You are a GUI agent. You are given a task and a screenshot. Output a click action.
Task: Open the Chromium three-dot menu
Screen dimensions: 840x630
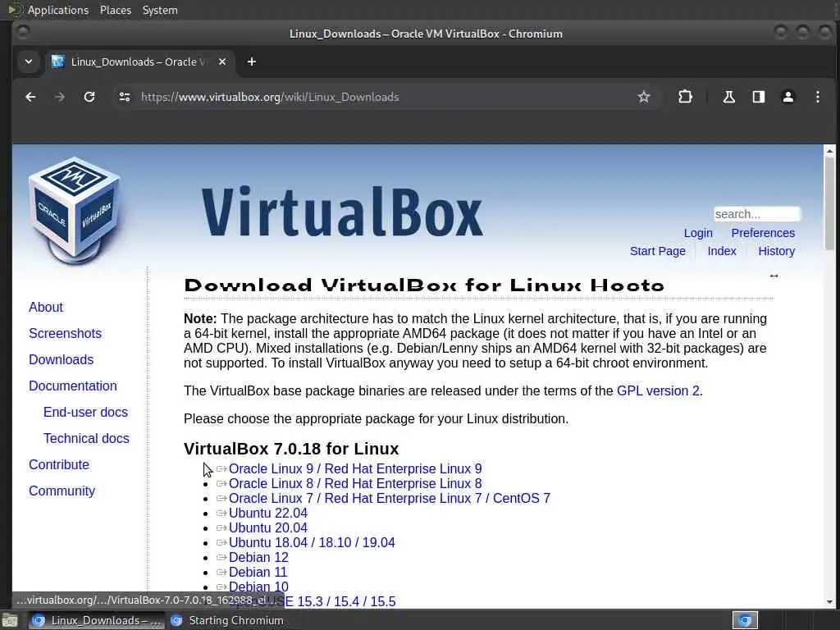point(818,97)
